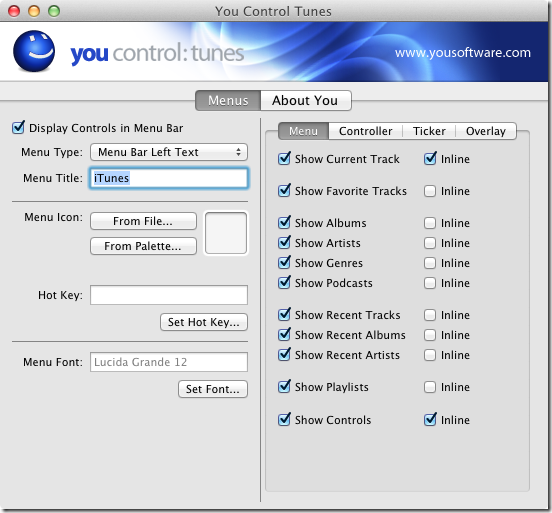
Task: Open the Menu Type dropdown
Action: pyautogui.click(x=169, y=152)
